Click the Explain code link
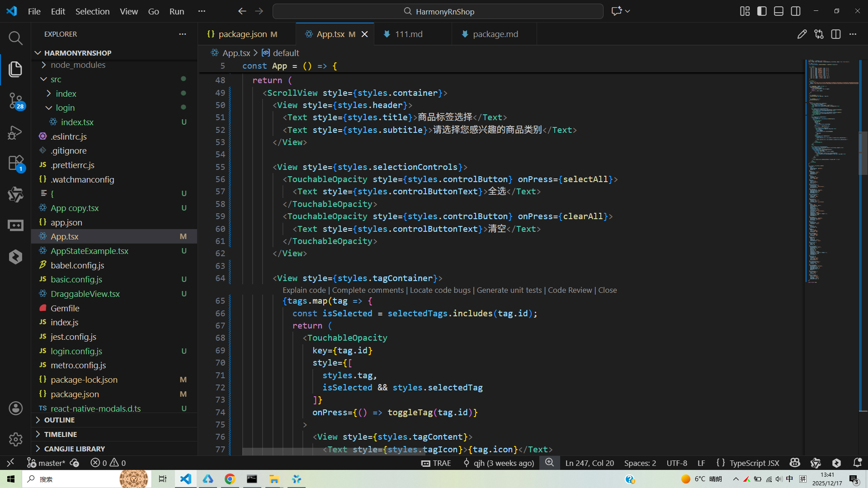 (x=304, y=290)
